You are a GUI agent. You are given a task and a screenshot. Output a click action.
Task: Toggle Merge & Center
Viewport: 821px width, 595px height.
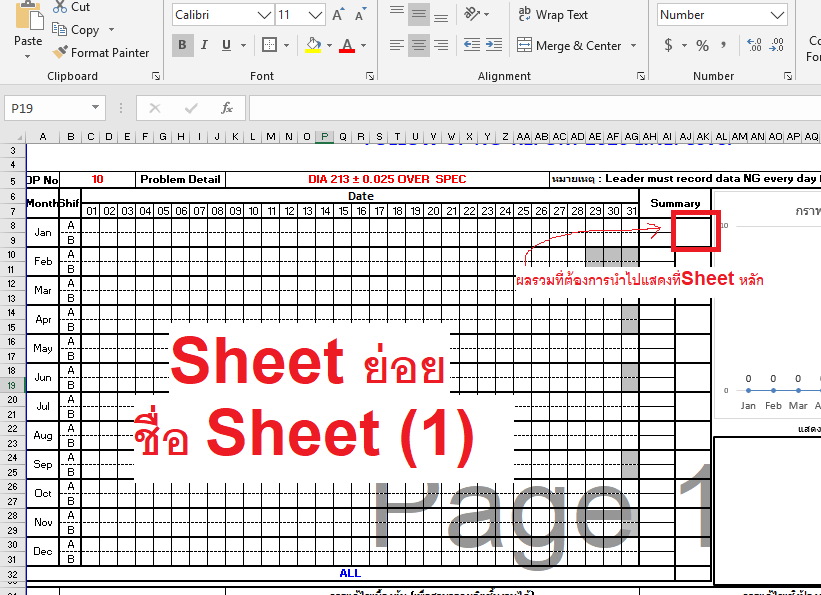[x=569, y=46]
